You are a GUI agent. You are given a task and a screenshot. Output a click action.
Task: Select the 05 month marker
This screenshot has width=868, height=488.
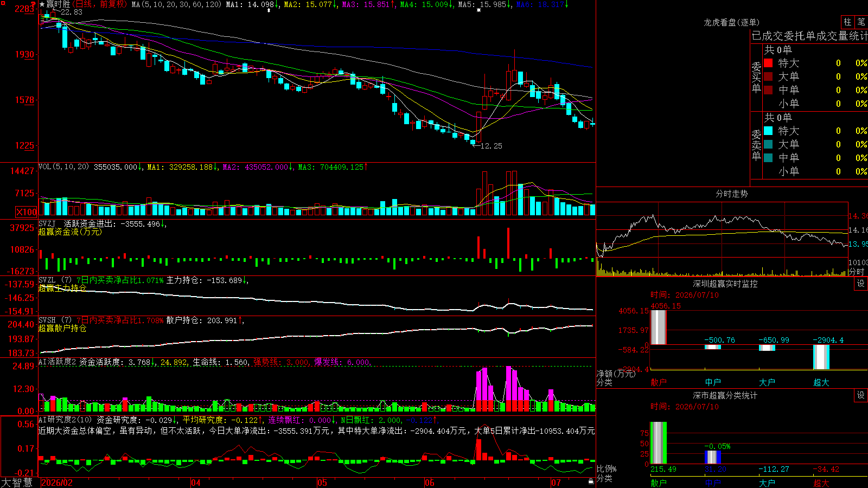pos(322,483)
